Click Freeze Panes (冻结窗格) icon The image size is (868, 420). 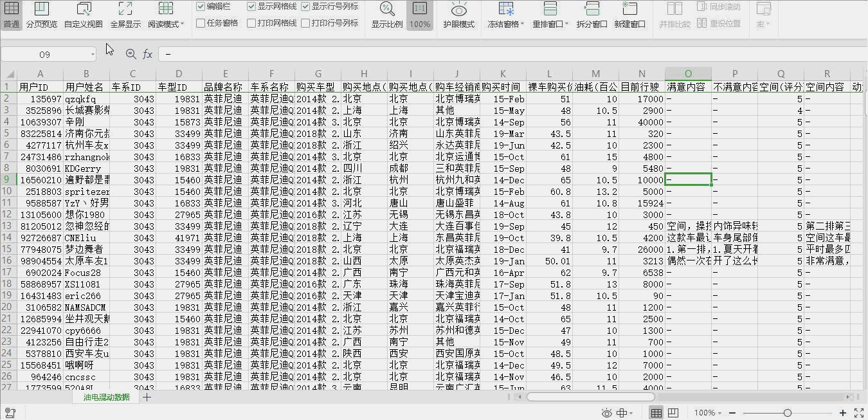[x=506, y=9]
